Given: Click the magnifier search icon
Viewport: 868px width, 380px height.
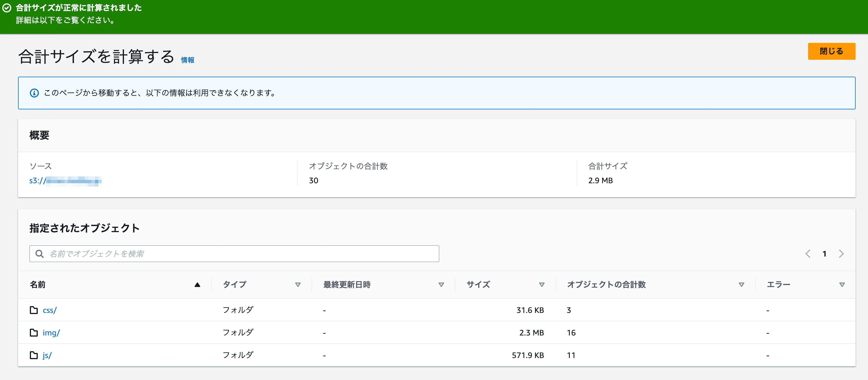Looking at the screenshot, I should 39,253.
